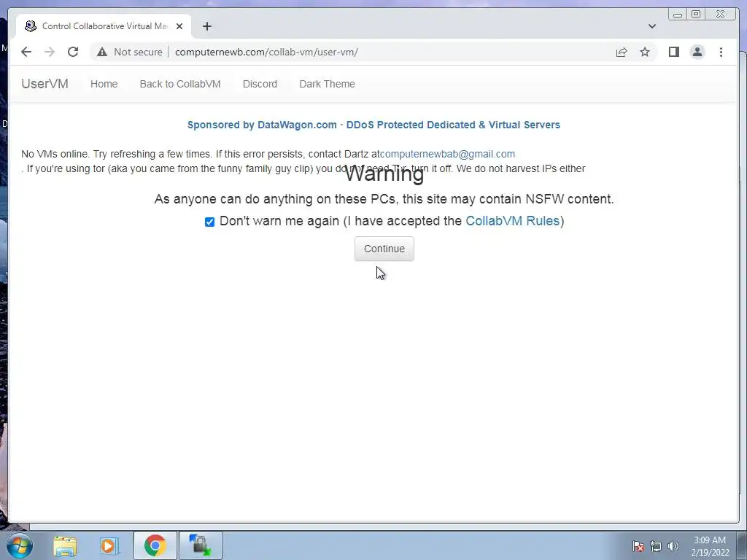Uncheck the Don't warn me again checkbox
Screen dimensions: 747x560
(x=209, y=222)
